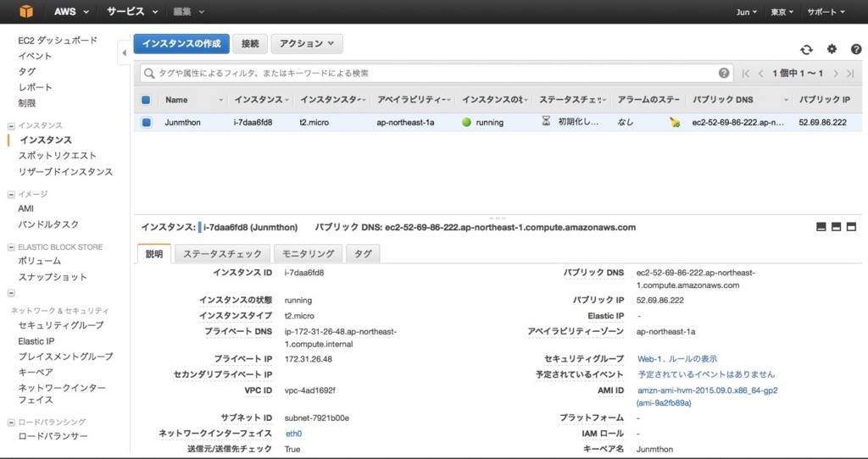The width and height of the screenshot is (868, 459).
Task: Sort by パブリック DNS column header
Action: pos(722,100)
